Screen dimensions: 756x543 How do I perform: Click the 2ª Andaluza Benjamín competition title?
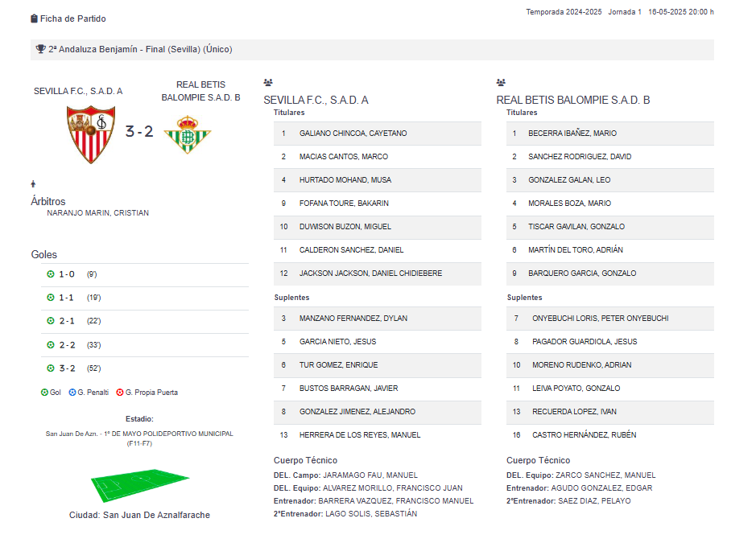tap(140, 49)
